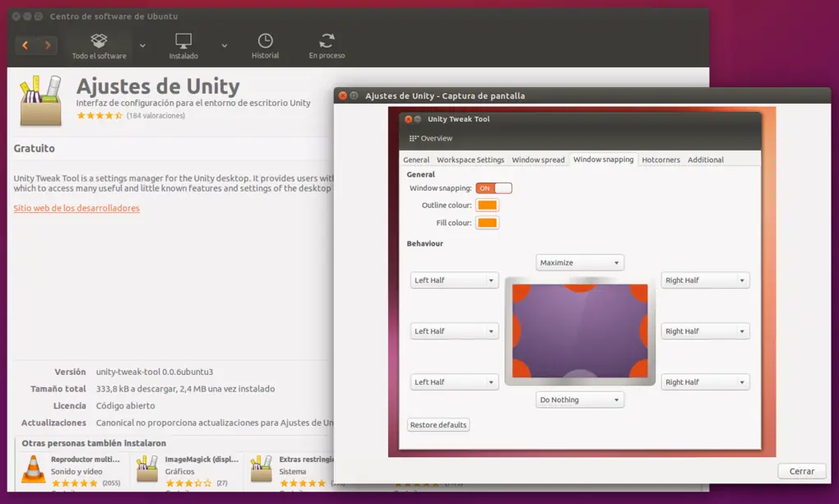Click Restore defaults button
Screen dimensions: 839x504
point(438,425)
